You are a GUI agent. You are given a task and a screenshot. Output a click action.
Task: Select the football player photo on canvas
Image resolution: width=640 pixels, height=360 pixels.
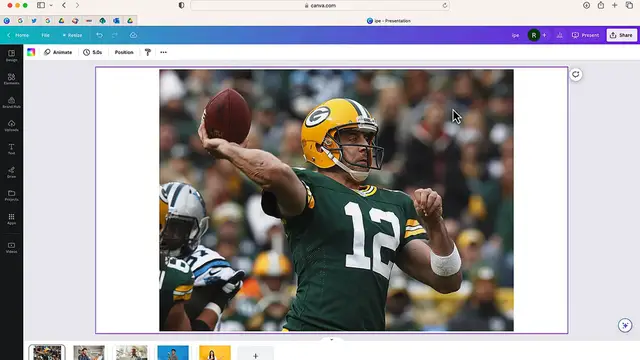(336, 200)
